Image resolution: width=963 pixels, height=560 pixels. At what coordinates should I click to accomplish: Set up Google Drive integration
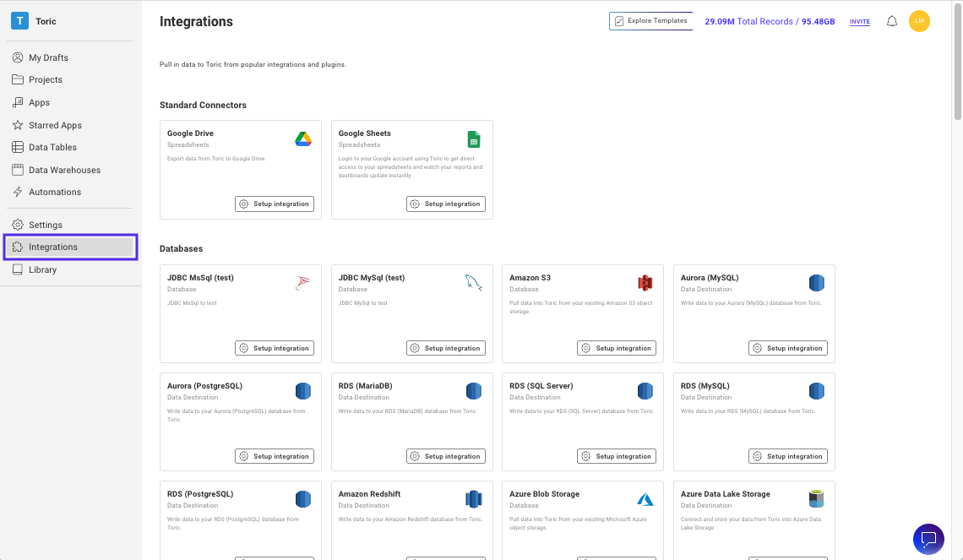(275, 204)
